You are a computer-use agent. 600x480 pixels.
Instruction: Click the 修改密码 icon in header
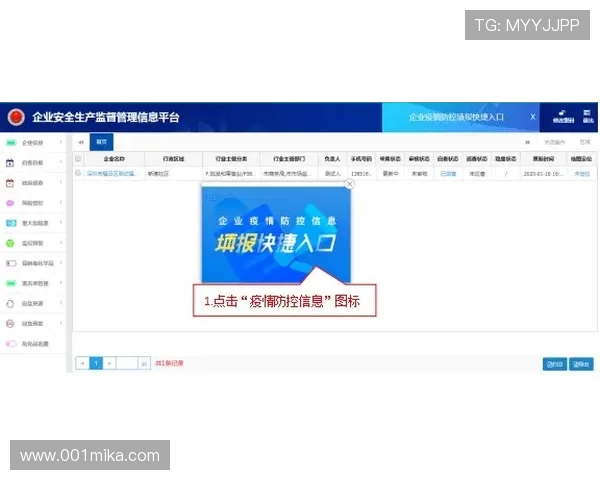tap(562, 113)
